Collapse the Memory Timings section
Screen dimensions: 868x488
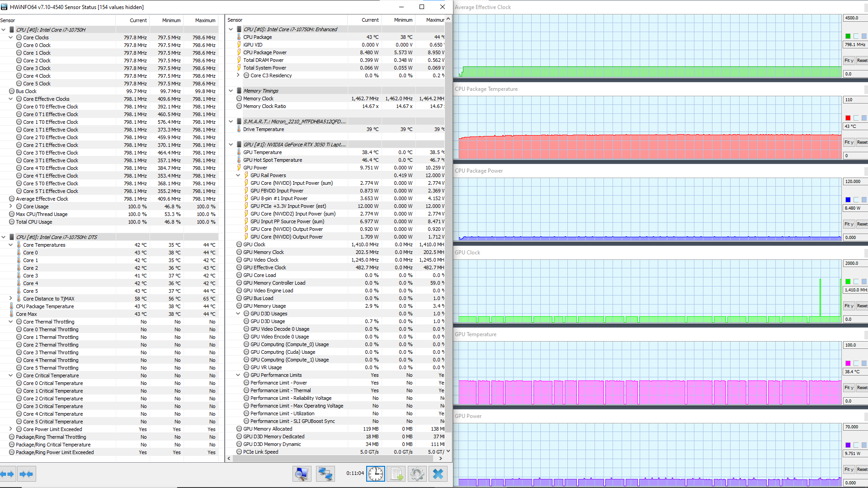231,91
